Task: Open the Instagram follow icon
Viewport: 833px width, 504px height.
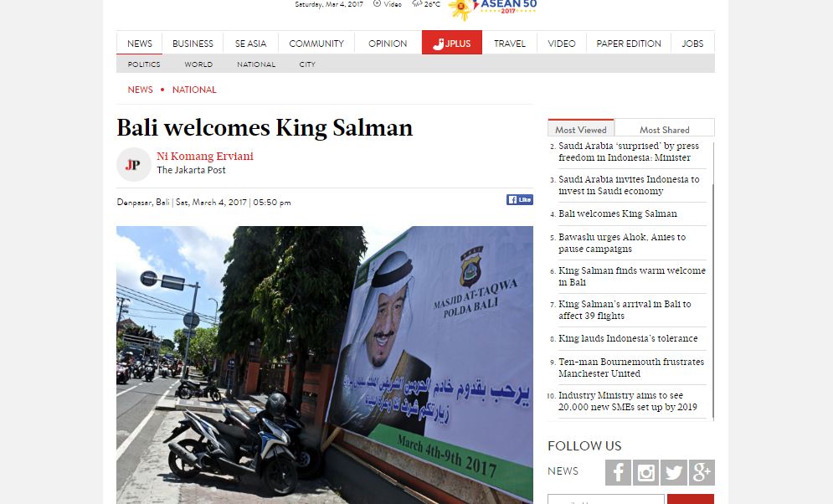Action: pyautogui.click(x=645, y=472)
